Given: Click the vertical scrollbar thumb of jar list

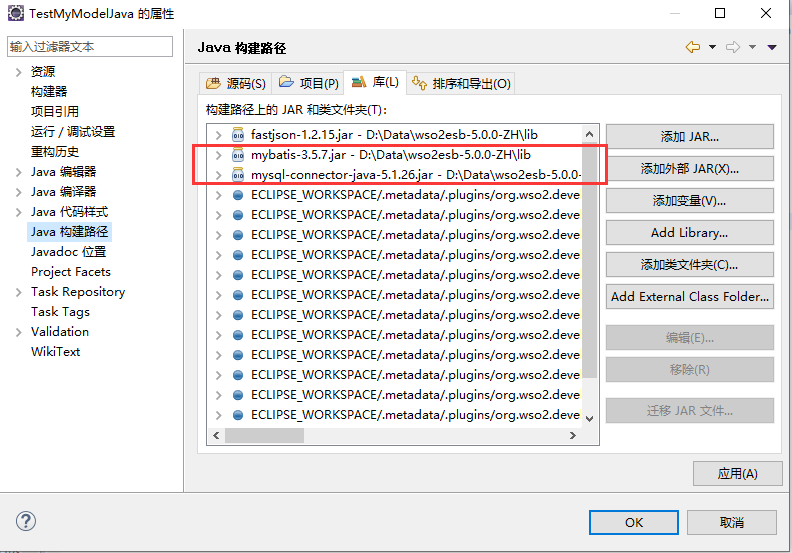Looking at the screenshot, I should (x=589, y=261).
